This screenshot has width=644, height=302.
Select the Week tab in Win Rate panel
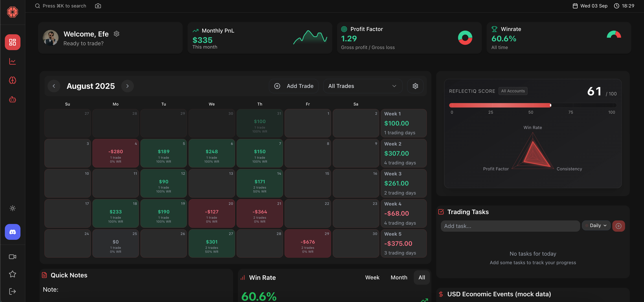(372, 277)
